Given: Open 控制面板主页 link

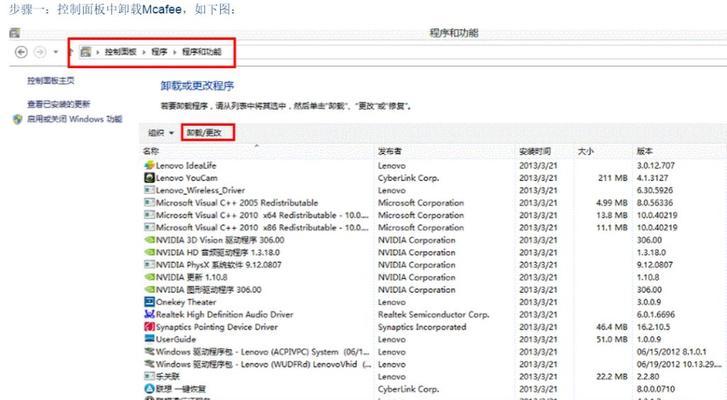Looking at the screenshot, I should (x=51, y=81).
